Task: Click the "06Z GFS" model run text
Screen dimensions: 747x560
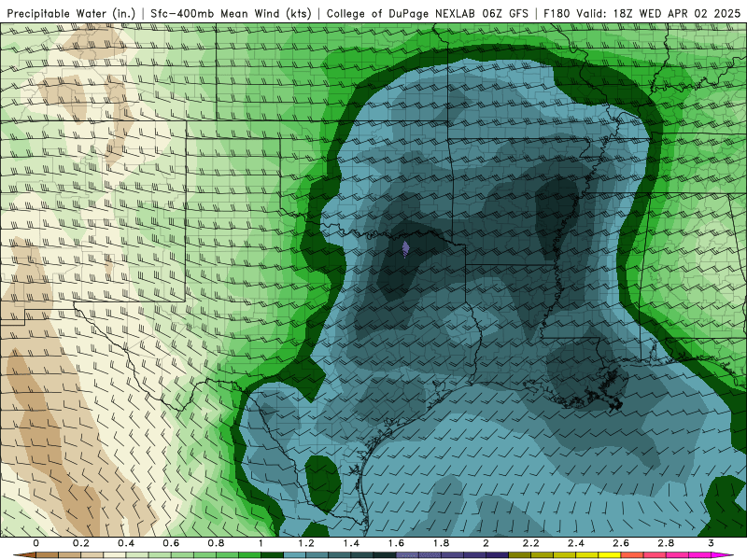Action: tap(505, 14)
